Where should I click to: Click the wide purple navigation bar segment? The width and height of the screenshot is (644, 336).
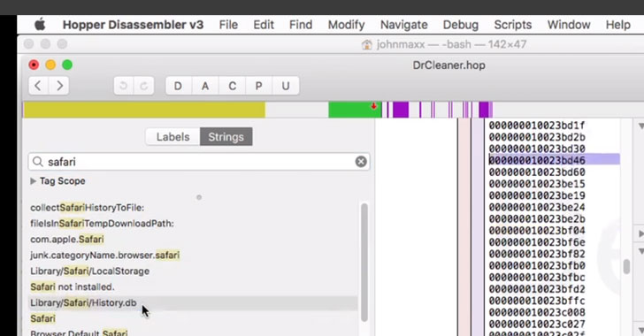click(x=401, y=110)
